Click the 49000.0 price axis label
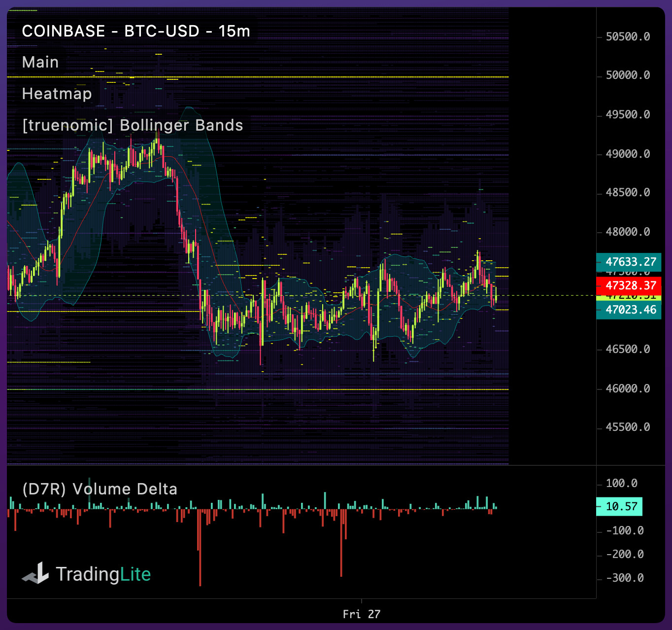Viewport: 672px width, 630px height. point(628,154)
